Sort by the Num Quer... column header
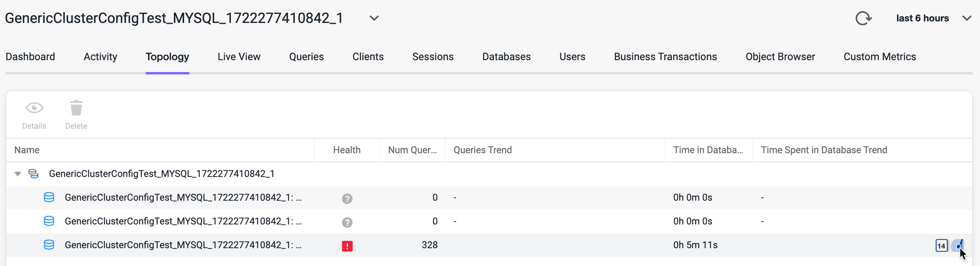The height and width of the screenshot is (266, 980). (x=413, y=150)
